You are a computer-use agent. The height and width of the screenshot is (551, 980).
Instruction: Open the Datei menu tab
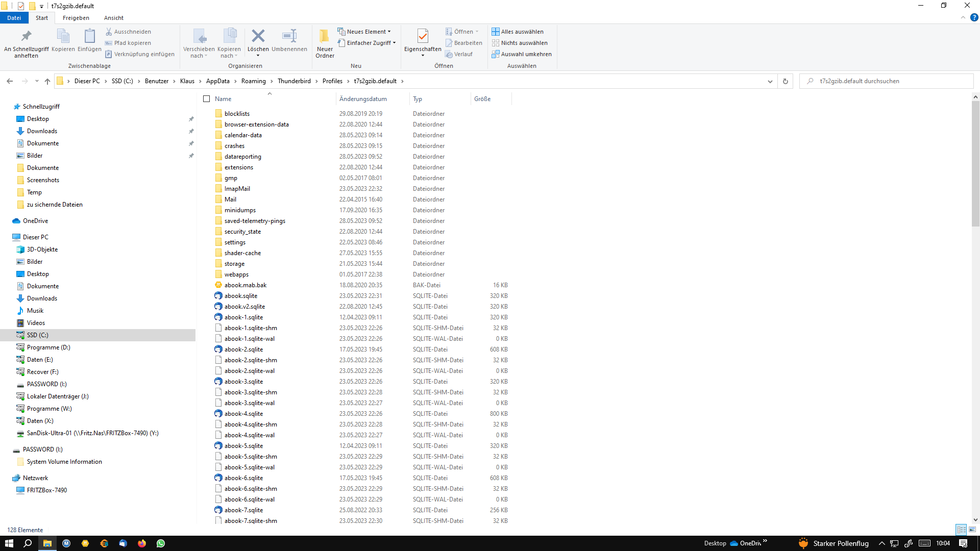14,18
